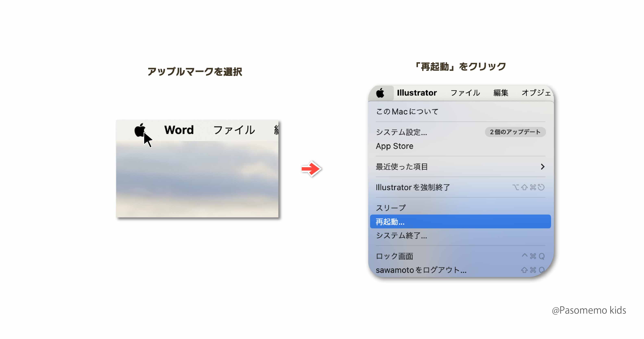644x339 pixels.
Task: Click 再起動... to restart
Action: coord(461,221)
